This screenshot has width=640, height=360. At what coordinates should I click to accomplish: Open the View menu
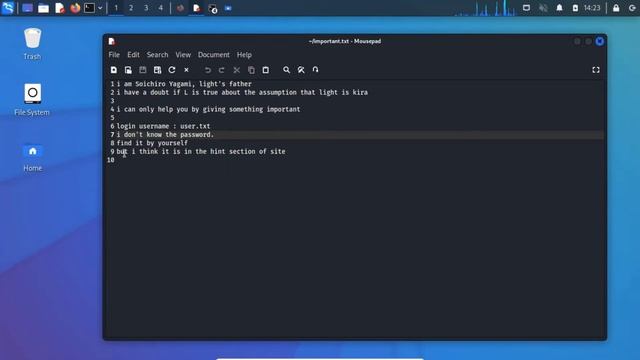(x=183, y=55)
